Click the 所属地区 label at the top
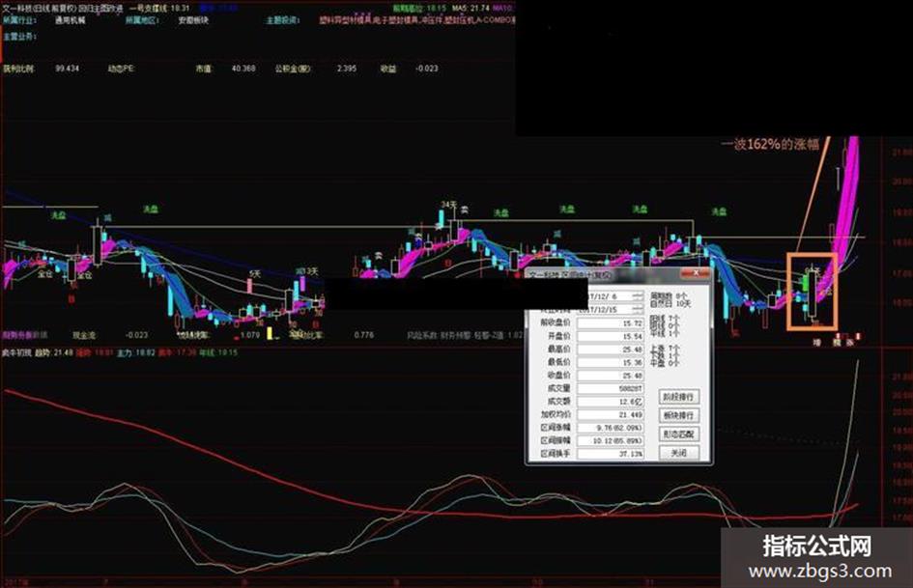Image resolution: width=913 pixels, height=588 pixels. point(142,20)
